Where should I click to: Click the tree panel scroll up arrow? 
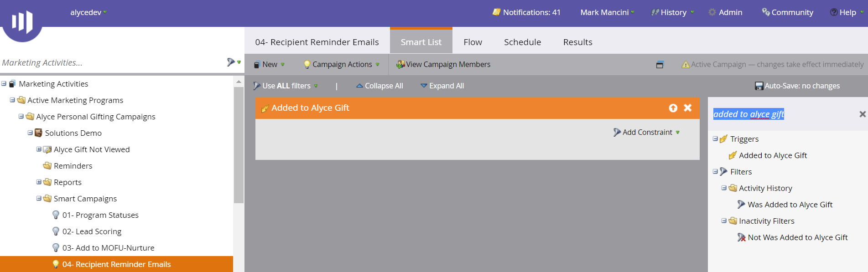tap(239, 82)
